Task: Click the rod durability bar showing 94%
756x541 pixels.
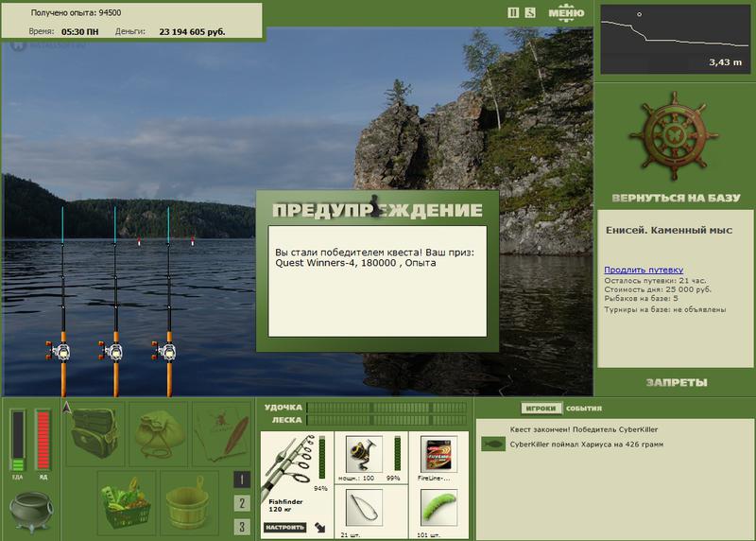Action: click(321, 457)
